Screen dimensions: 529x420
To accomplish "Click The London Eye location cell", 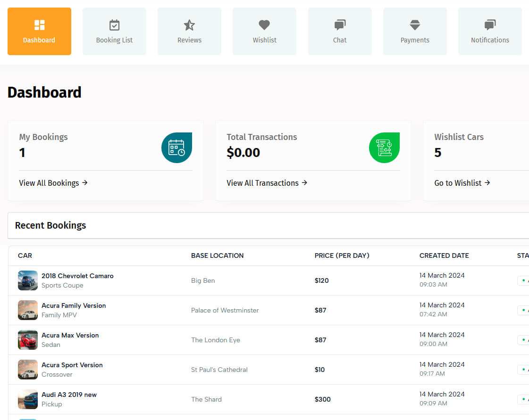I will coord(216,340).
